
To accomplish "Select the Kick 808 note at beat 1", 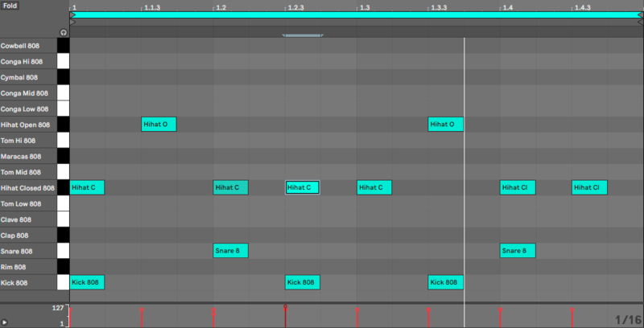I will (87, 282).
